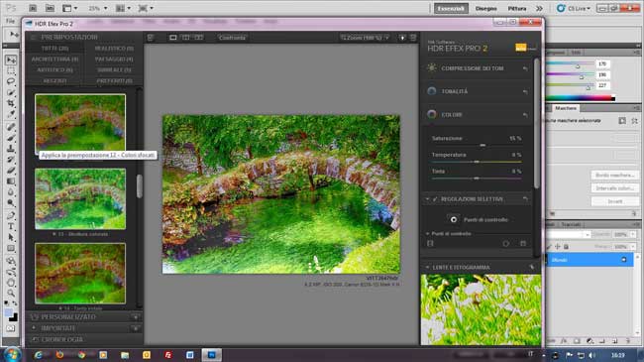Open Windows Start menu
Viewport: 644px width, 362px height.
coord(11,354)
